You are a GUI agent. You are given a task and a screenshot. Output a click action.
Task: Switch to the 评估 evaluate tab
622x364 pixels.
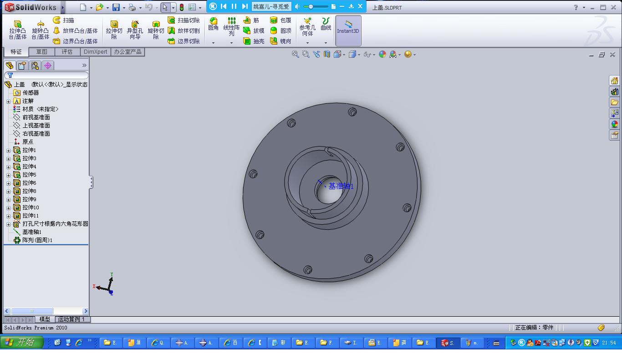(67, 52)
